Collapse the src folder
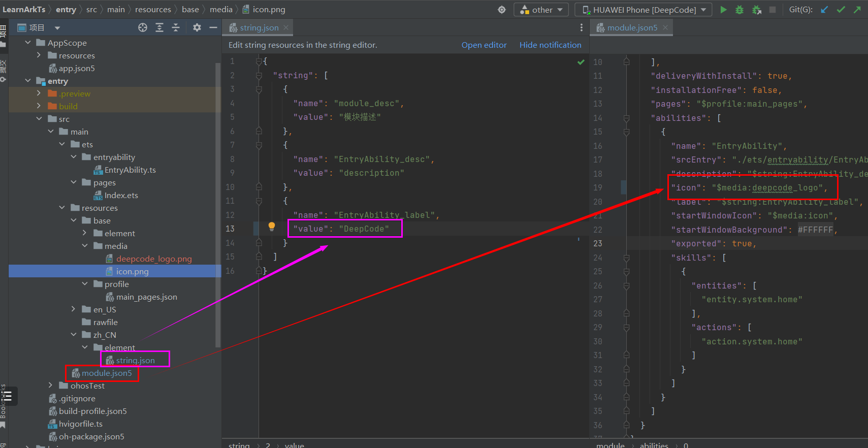The height and width of the screenshot is (448, 868). (39, 119)
